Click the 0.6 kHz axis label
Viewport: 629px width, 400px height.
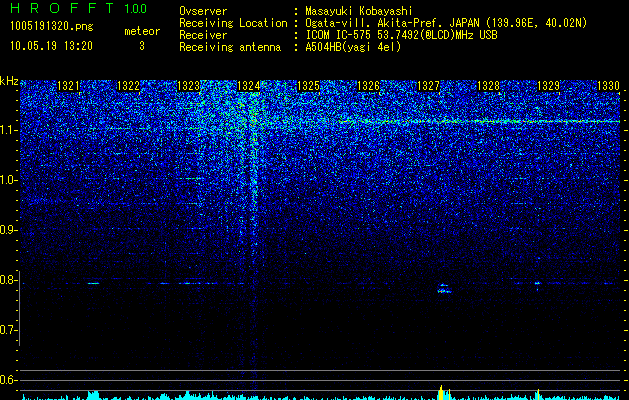click(9, 380)
